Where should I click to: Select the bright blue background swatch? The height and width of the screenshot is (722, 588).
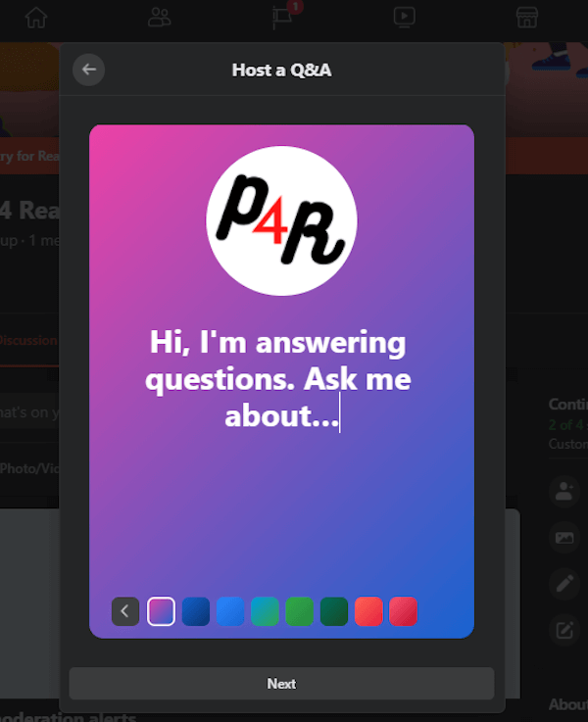[230, 611]
